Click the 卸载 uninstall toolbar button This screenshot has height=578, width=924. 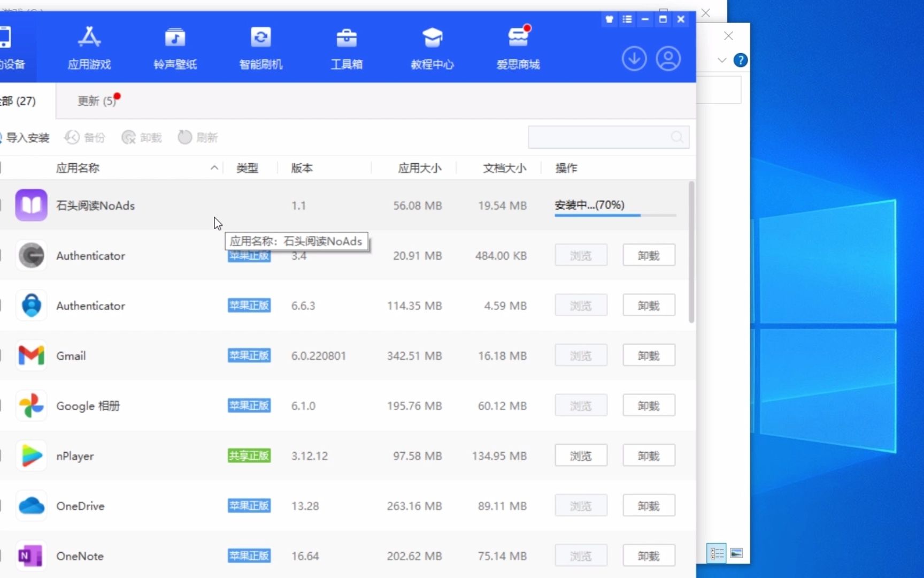pos(142,138)
